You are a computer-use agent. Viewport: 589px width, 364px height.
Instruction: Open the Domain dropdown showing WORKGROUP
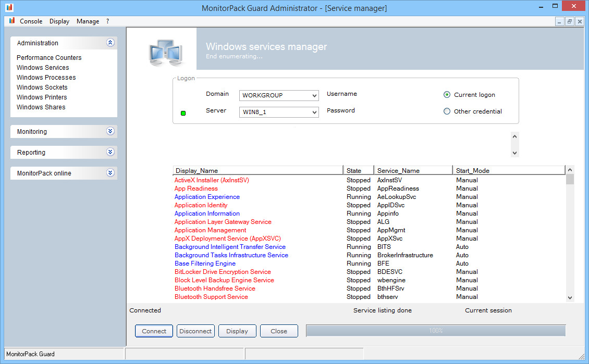(x=279, y=95)
